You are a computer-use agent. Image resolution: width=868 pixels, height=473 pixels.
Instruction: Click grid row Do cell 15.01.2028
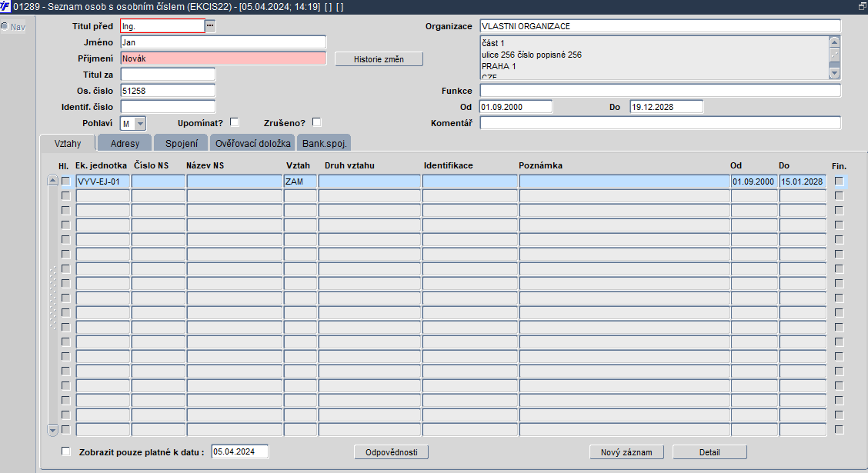coord(803,181)
